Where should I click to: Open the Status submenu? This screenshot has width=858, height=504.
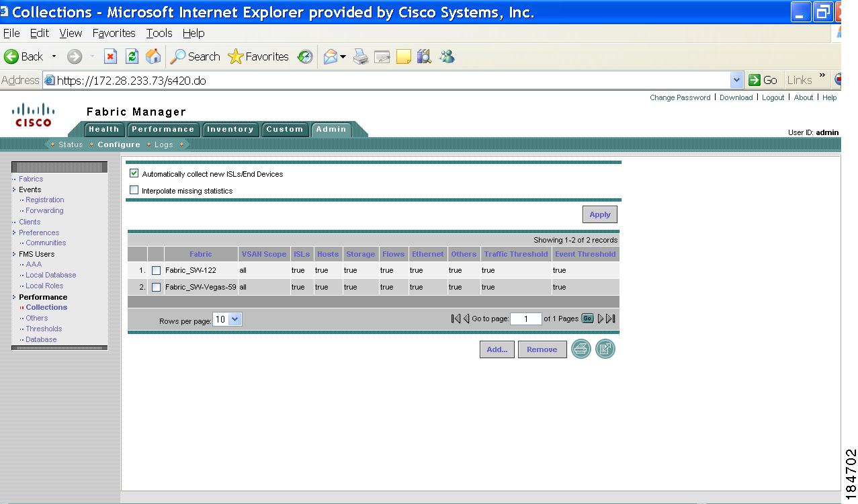[71, 144]
